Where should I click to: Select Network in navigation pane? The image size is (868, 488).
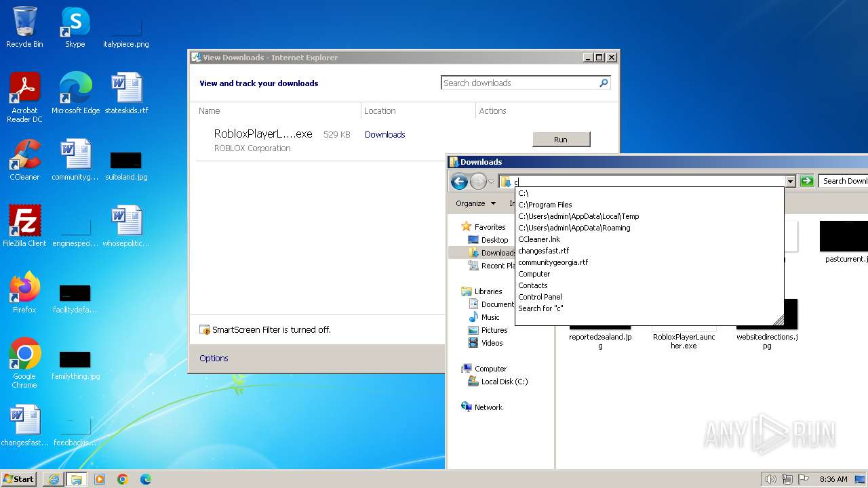(482, 407)
